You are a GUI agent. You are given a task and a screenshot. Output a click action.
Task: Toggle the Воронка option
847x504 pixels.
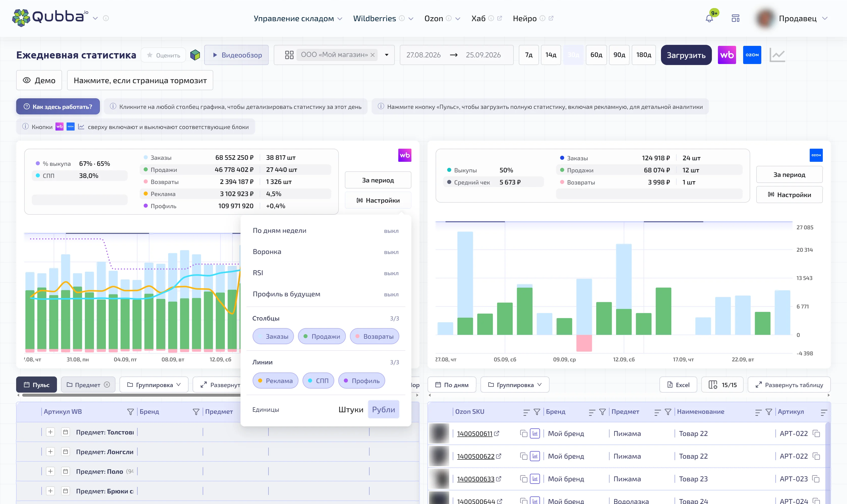325,252
